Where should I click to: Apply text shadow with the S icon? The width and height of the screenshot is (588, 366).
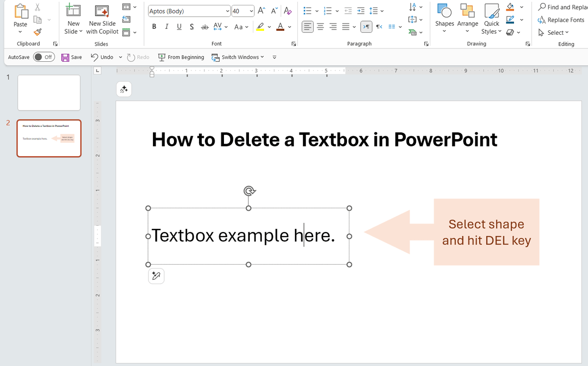(192, 27)
